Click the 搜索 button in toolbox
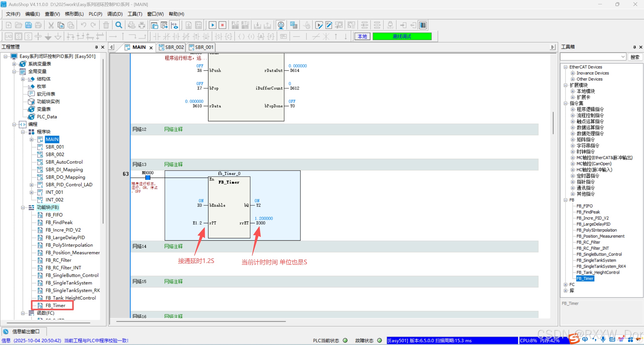This screenshot has height=345, width=644. tap(634, 57)
